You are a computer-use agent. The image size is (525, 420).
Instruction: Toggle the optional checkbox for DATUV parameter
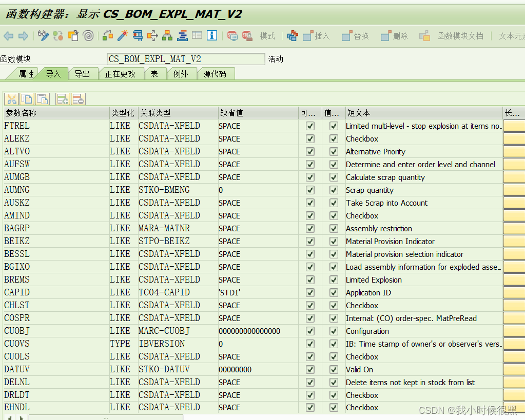pos(309,369)
